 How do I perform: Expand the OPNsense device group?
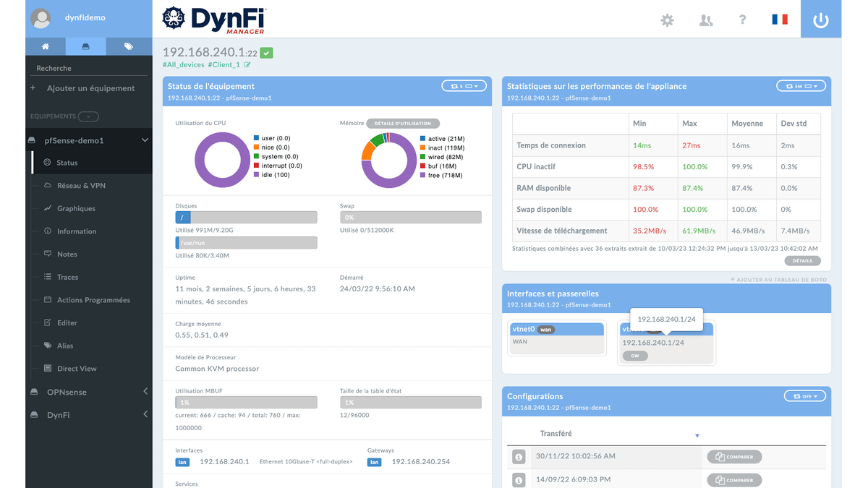[145, 392]
